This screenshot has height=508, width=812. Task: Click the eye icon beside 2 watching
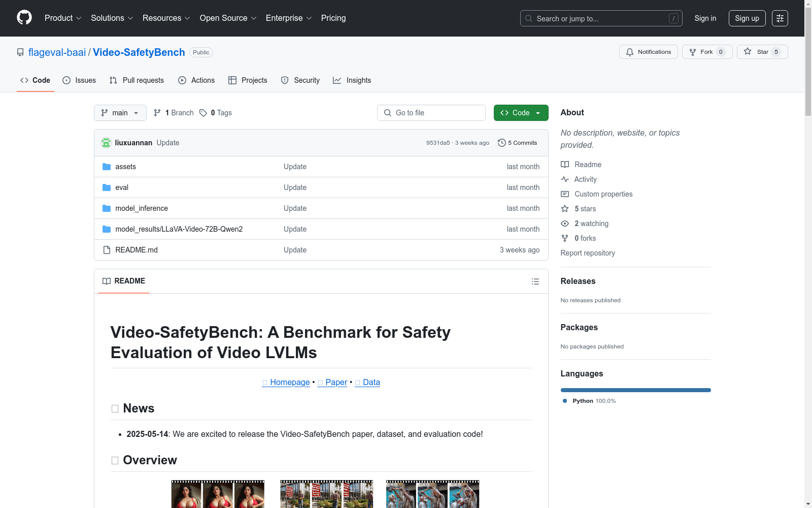(x=565, y=224)
